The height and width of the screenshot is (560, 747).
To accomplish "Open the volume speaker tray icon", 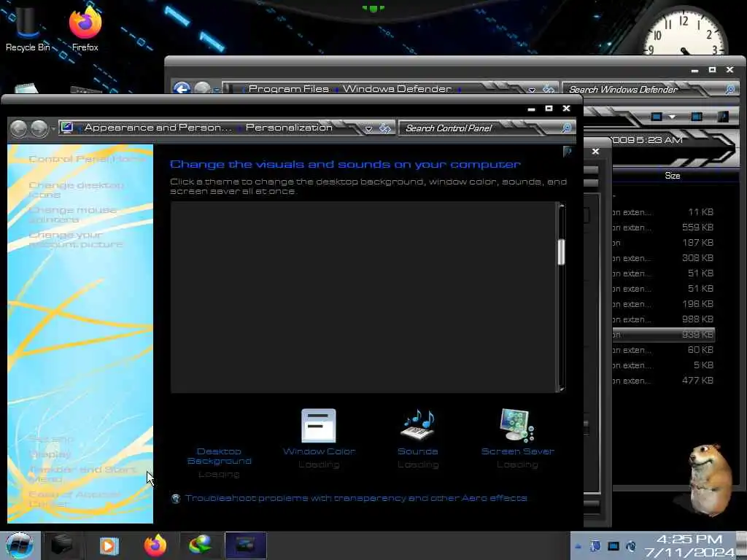I will click(x=631, y=547).
